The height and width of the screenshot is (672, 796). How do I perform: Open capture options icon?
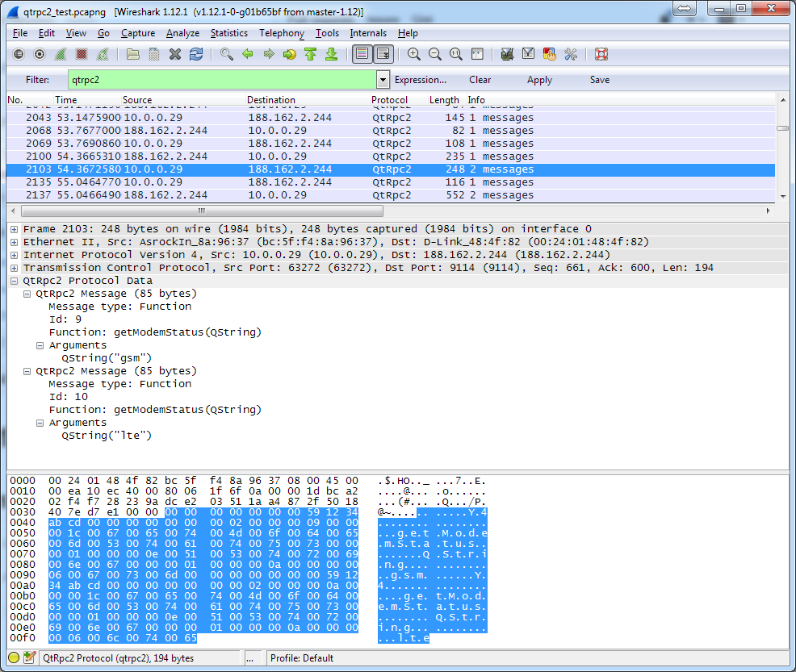[x=40, y=54]
